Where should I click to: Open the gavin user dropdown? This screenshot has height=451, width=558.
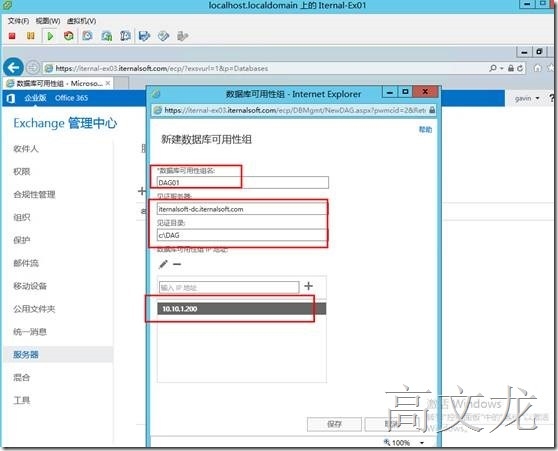[527, 98]
